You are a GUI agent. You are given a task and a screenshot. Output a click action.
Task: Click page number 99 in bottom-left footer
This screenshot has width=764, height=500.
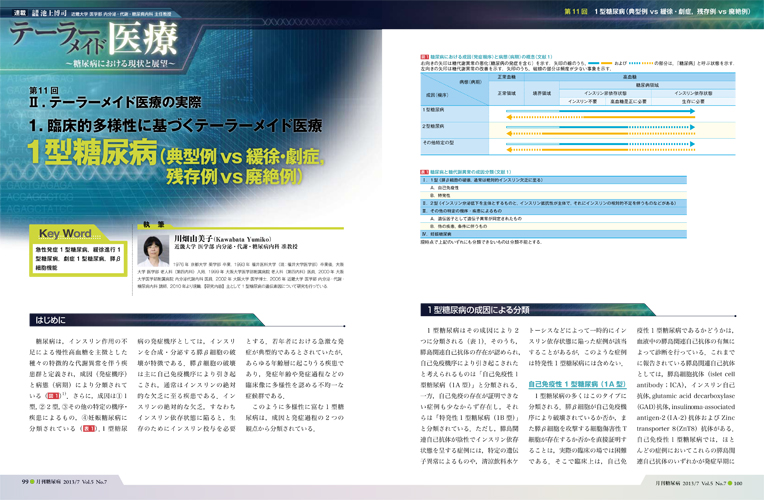[x=24, y=481]
